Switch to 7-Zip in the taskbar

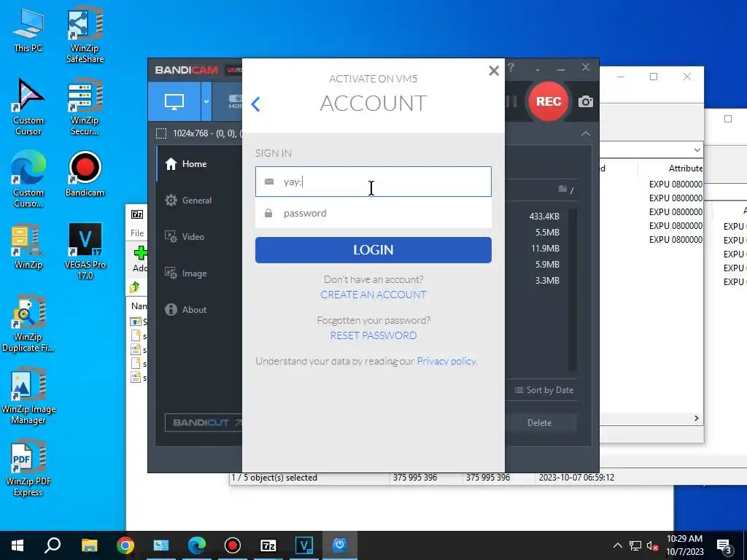coord(268,545)
